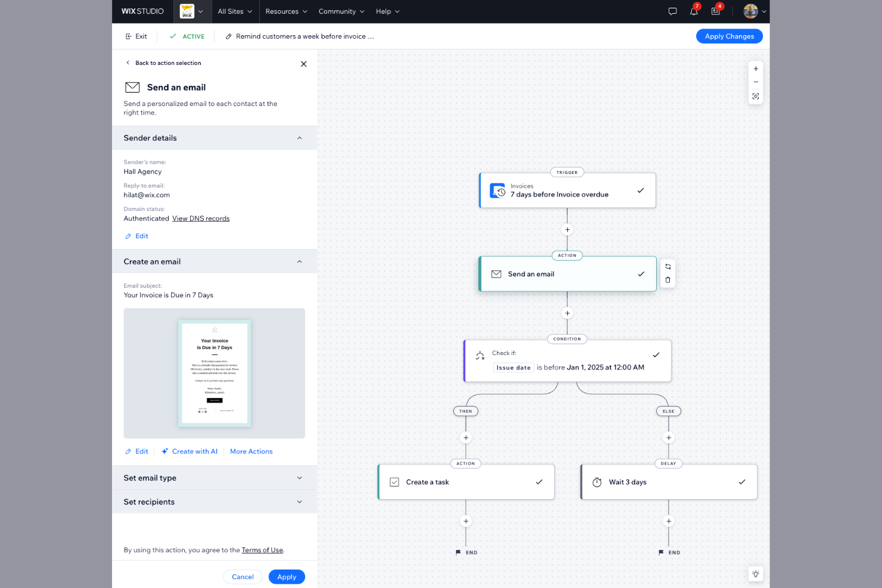Image resolution: width=882 pixels, height=588 pixels.
Task: Open More Actions for the email
Action: pos(251,452)
